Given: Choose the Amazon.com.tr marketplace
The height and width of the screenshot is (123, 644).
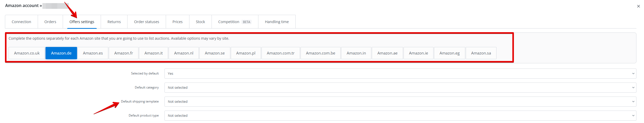Looking at the screenshot, I should [280, 53].
